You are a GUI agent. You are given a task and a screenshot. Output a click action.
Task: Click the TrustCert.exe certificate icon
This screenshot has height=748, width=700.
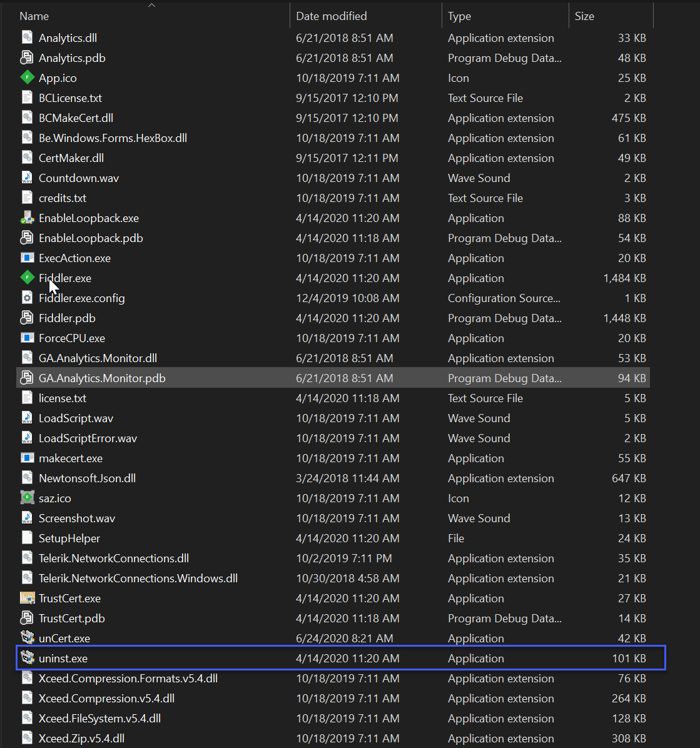pos(27,598)
